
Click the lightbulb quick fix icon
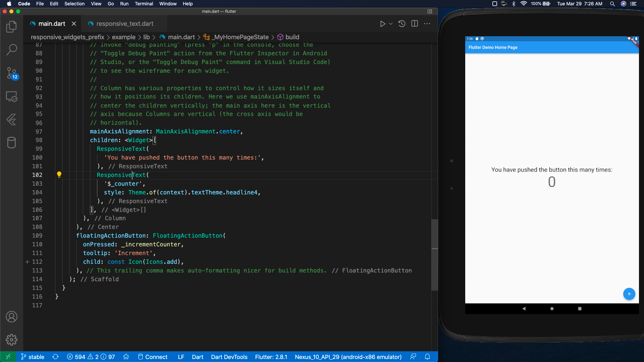point(59,175)
